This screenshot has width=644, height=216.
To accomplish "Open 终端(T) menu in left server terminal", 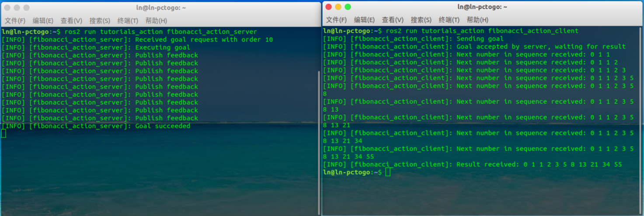I will coord(128,21).
